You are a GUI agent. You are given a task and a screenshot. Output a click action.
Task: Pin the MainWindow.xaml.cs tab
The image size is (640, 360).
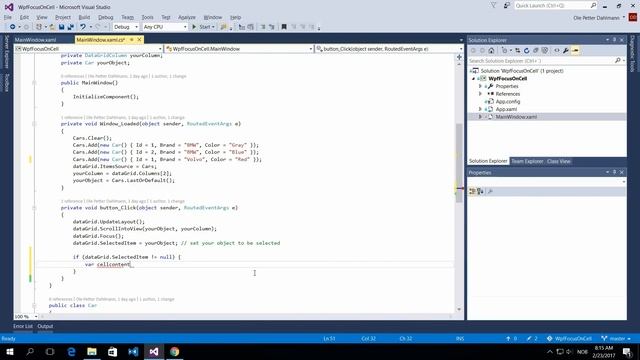pos(131,40)
